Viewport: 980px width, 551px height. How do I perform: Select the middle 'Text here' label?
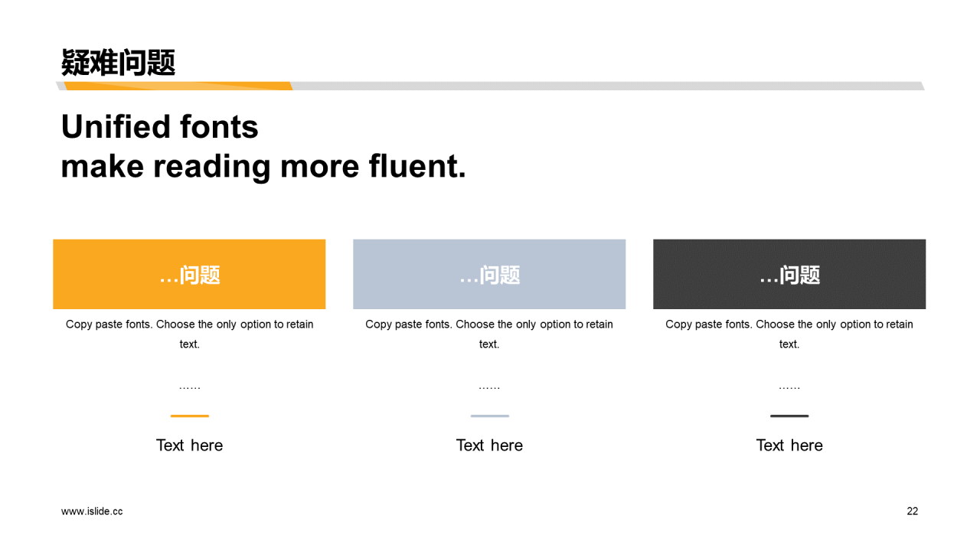pyautogui.click(x=489, y=445)
